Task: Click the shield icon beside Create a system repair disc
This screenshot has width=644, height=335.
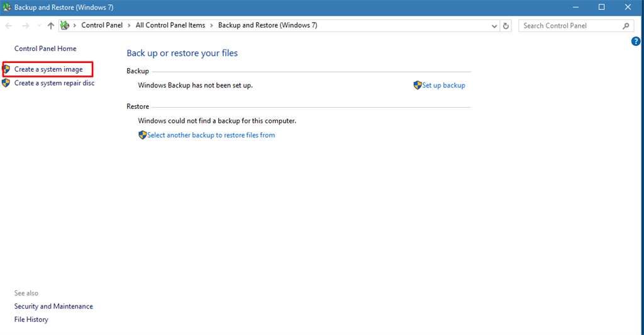Action: click(6, 83)
